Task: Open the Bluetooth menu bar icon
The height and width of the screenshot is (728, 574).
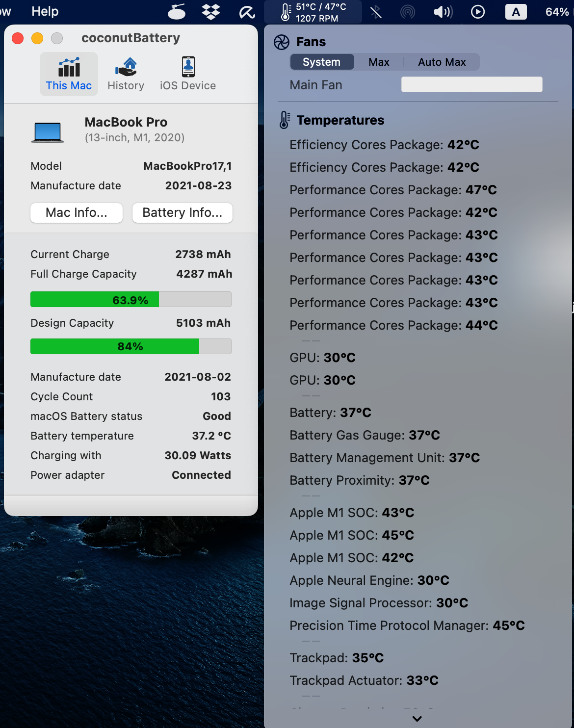Action: click(x=376, y=12)
